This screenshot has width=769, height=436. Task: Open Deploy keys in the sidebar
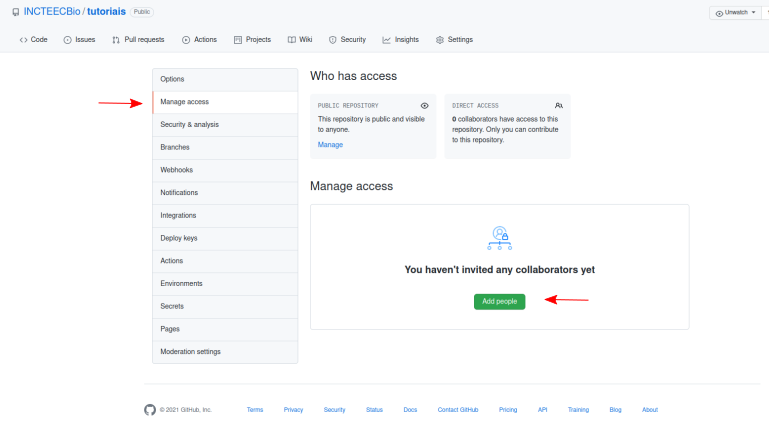179,238
